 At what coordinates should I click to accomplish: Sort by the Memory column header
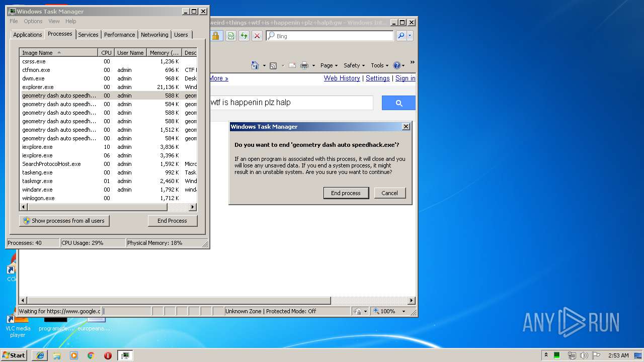[164, 53]
